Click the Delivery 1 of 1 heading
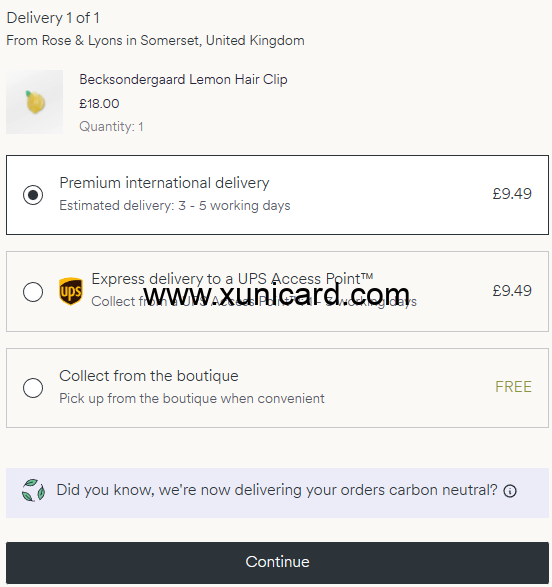 coord(53,18)
